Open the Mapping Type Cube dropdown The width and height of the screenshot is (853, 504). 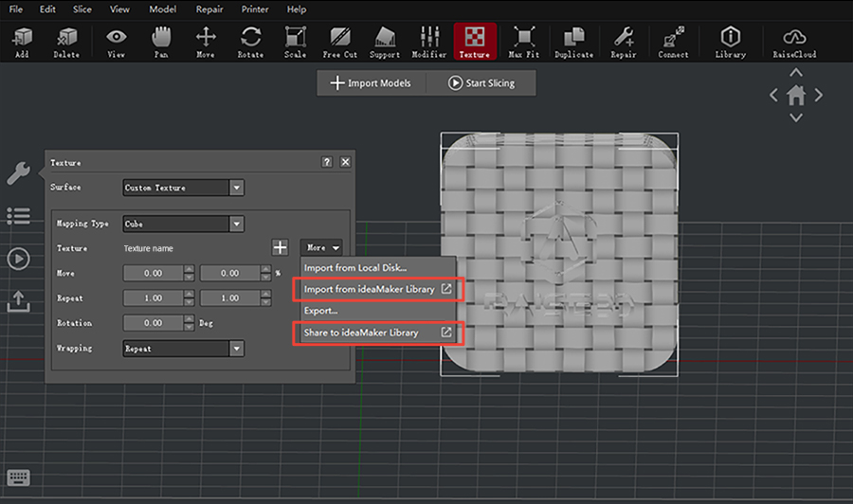(183, 224)
